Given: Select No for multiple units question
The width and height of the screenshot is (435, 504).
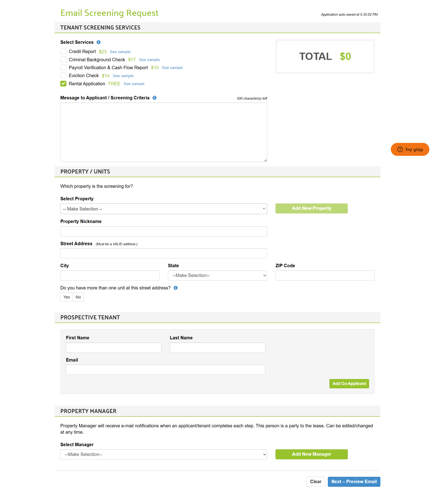Looking at the screenshot, I should 78,297.
